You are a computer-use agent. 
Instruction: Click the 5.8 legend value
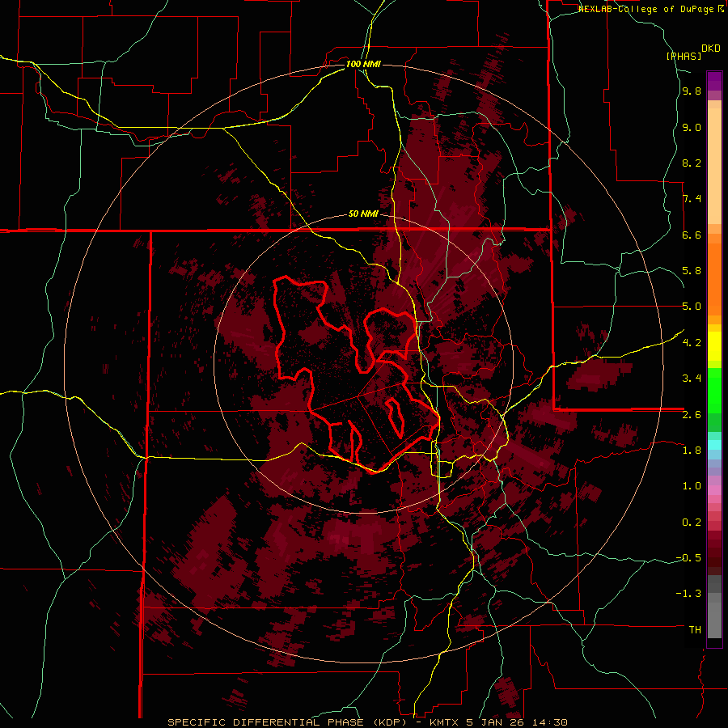692,271
